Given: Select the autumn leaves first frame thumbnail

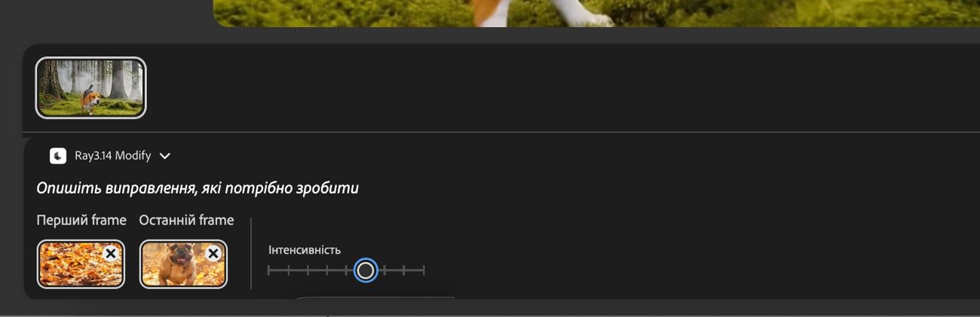Looking at the screenshot, I should click(81, 264).
